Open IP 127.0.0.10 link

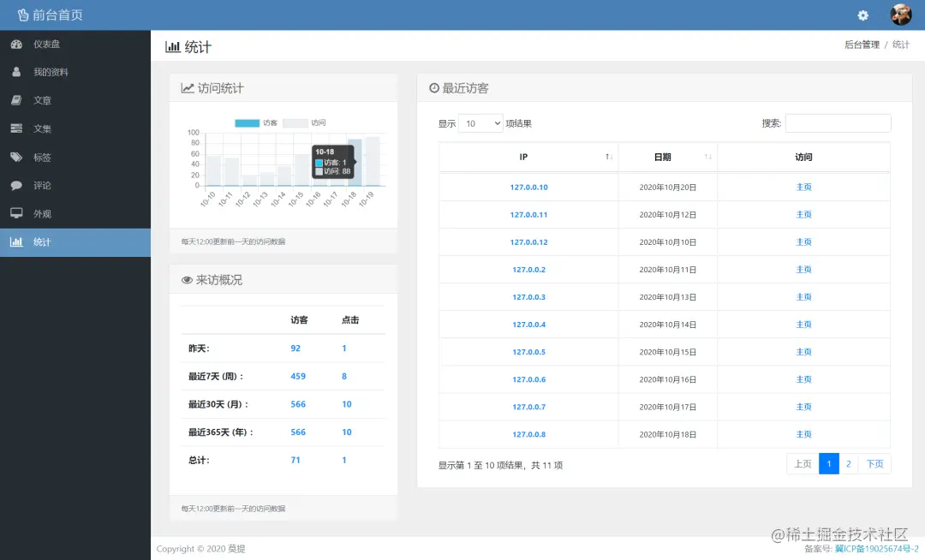pyautogui.click(x=528, y=188)
